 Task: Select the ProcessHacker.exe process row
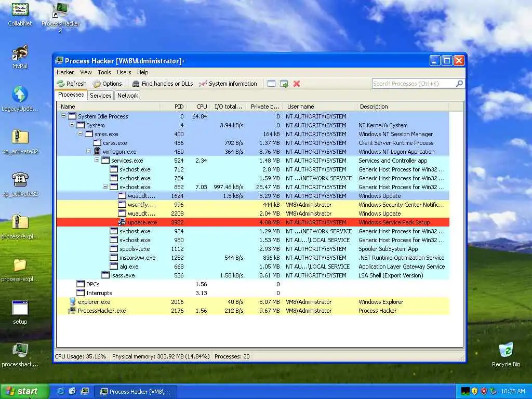click(x=253, y=311)
